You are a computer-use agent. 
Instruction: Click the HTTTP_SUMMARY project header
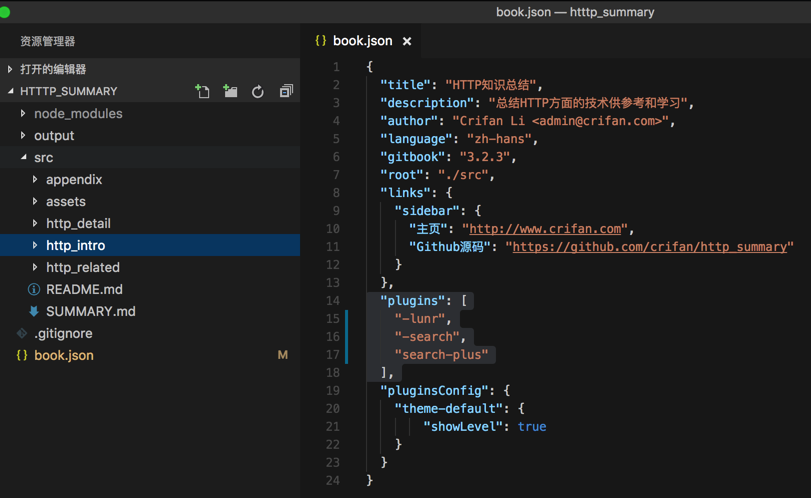pos(69,91)
